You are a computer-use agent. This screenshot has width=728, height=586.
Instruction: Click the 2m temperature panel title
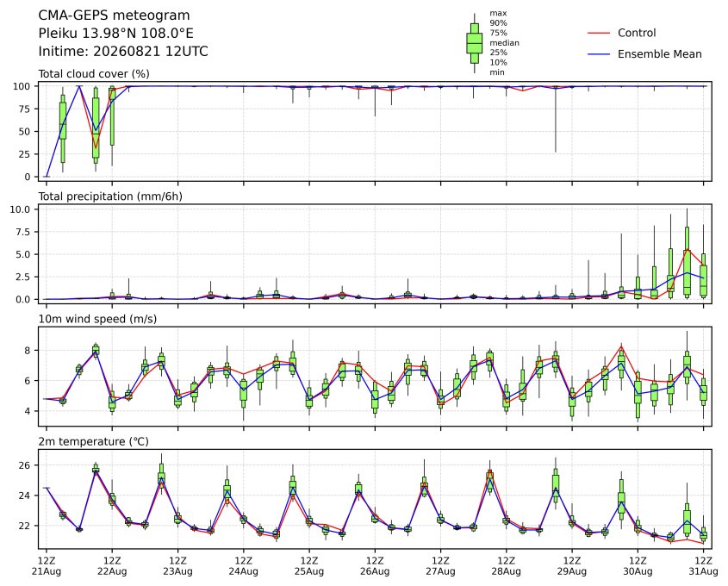coord(93,441)
